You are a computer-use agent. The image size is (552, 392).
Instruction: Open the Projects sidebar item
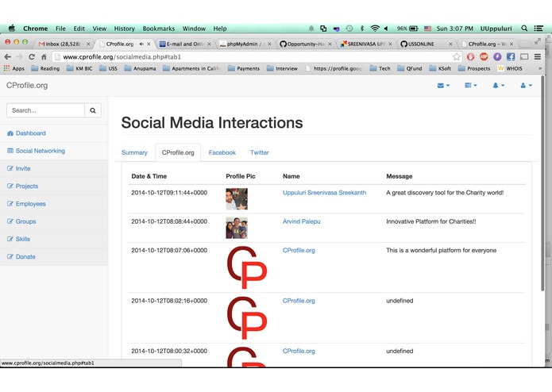[27, 186]
